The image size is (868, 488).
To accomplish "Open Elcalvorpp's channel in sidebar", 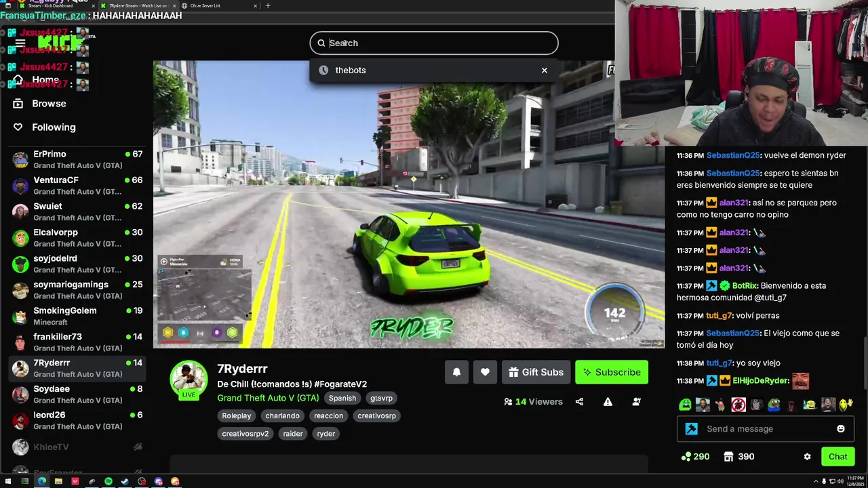I will click(77, 238).
